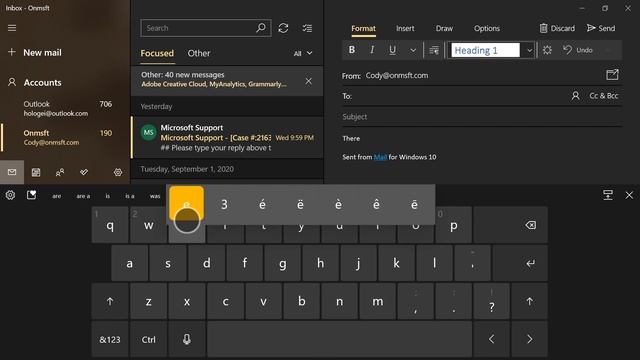Screen dimensions: 640x360
Task: Discard the draft message
Action: (557, 28)
